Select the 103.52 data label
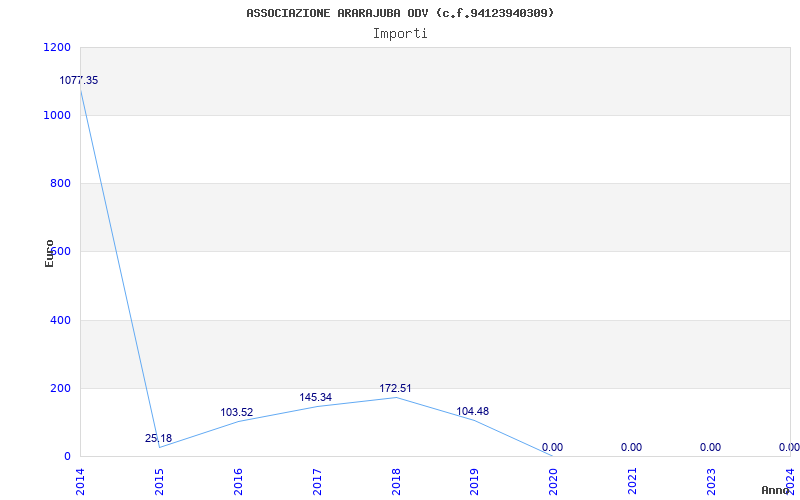The width and height of the screenshot is (800, 500). point(237,412)
